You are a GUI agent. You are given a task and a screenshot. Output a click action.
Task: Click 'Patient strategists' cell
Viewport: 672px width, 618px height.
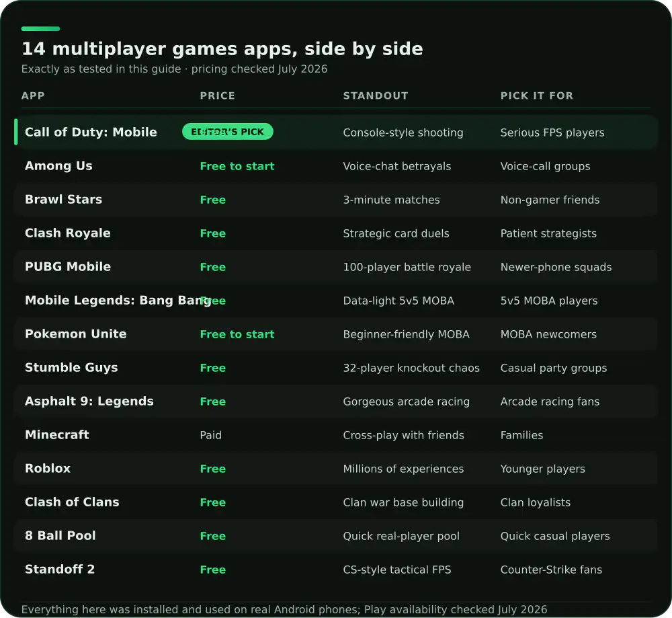point(548,233)
